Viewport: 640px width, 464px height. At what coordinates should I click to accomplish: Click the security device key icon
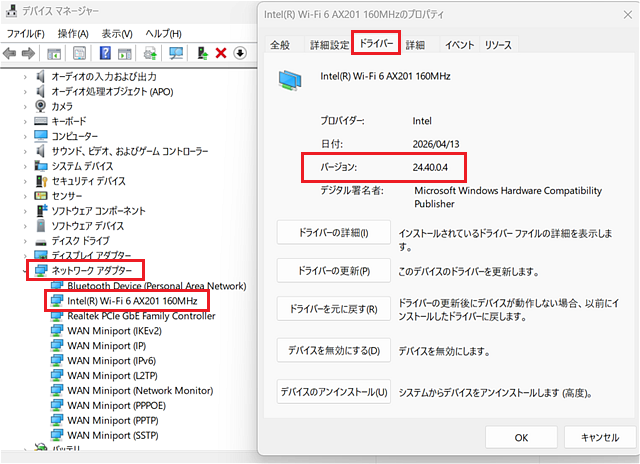coord(41,181)
